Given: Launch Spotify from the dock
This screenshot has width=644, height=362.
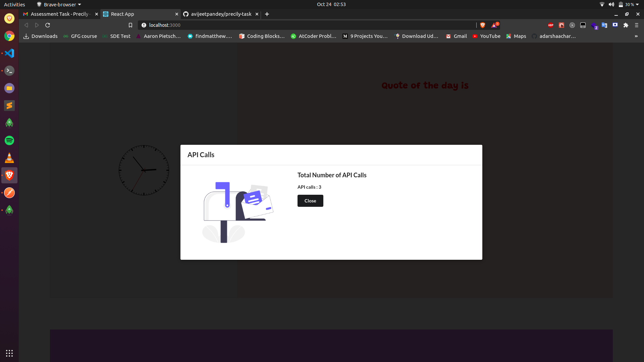Looking at the screenshot, I should (9, 140).
